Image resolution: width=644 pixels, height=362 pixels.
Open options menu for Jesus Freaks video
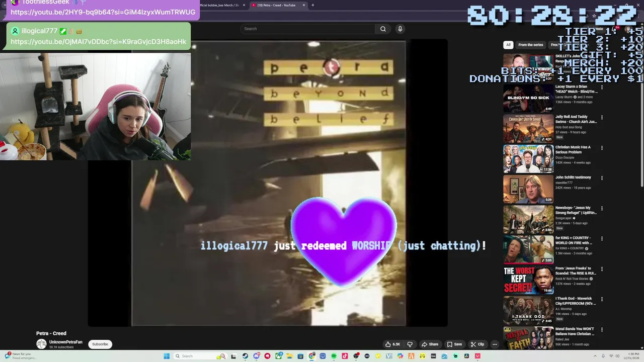coord(602,269)
